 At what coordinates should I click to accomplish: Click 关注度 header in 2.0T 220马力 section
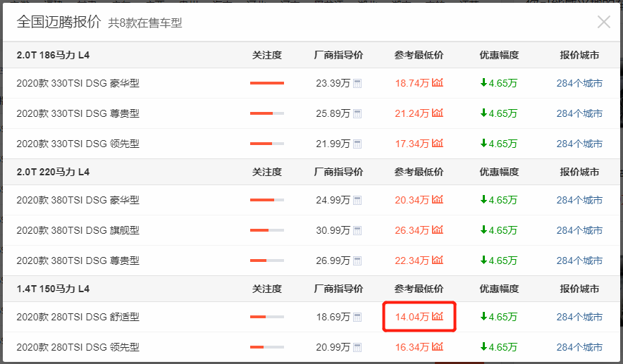pyautogui.click(x=267, y=172)
